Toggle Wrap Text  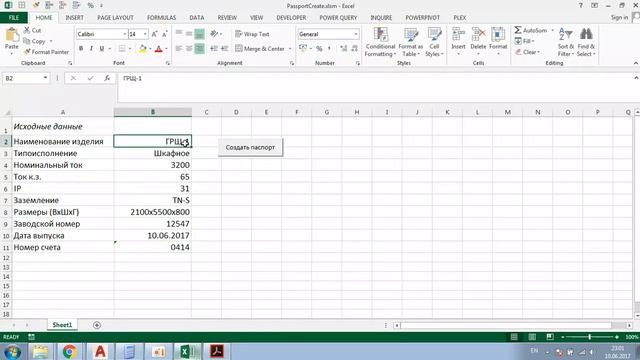click(x=252, y=34)
